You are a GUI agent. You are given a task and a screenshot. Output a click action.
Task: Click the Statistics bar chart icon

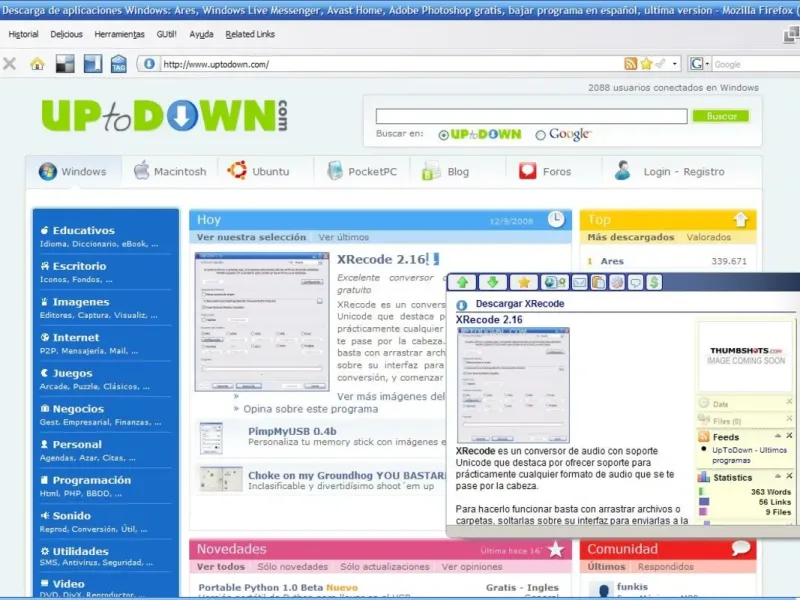click(x=704, y=477)
